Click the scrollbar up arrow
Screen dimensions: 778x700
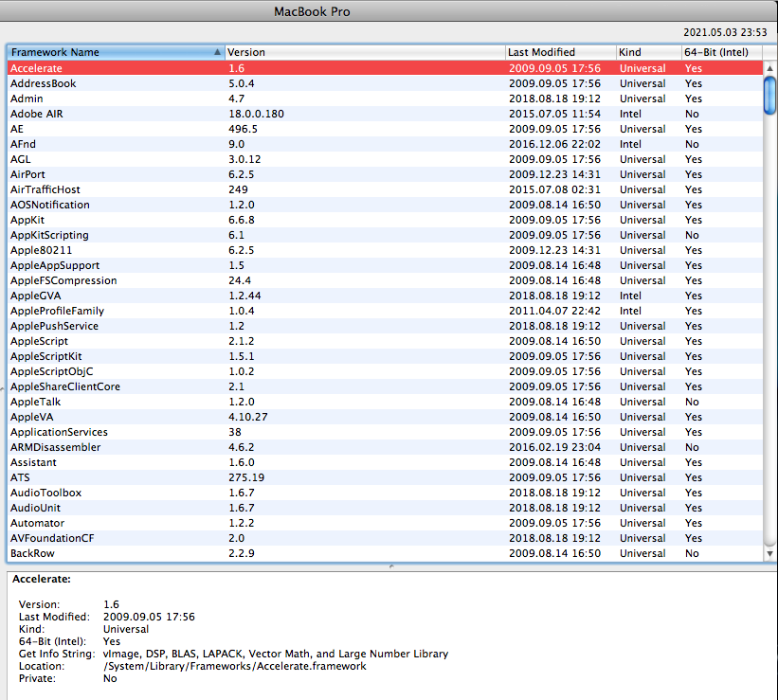[x=769, y=68]
